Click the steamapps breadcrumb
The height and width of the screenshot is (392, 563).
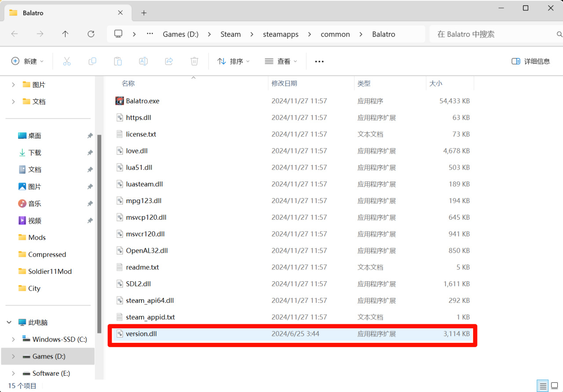281,34
